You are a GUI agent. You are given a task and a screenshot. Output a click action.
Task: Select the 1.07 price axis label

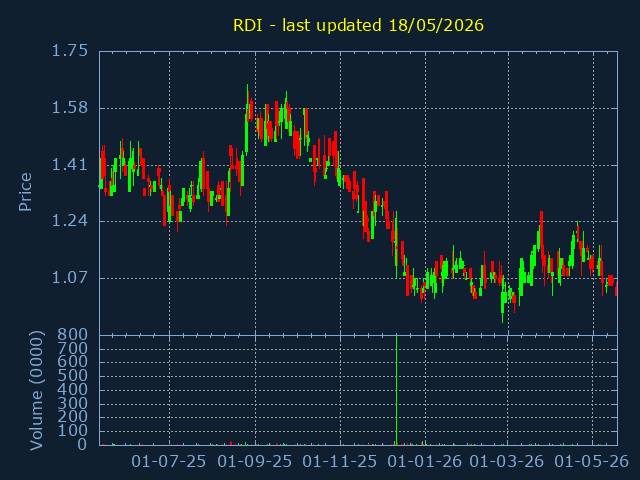[x=69, y=278]
